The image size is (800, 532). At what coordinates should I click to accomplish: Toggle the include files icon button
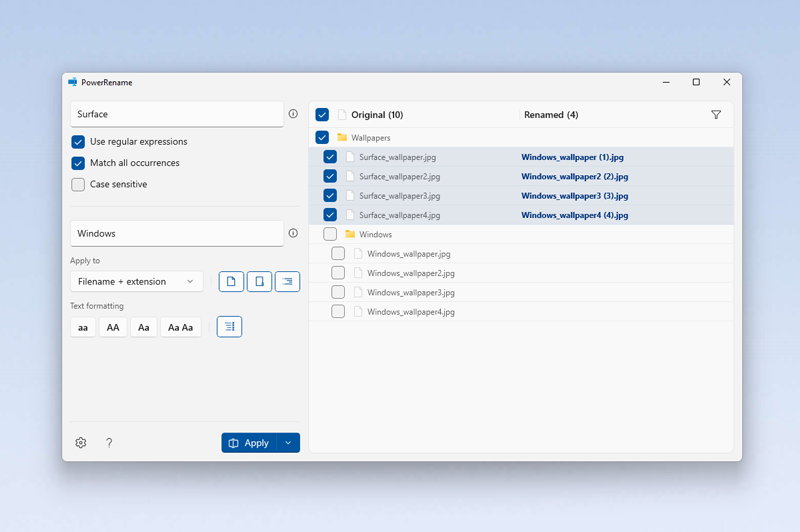point(231,282)
